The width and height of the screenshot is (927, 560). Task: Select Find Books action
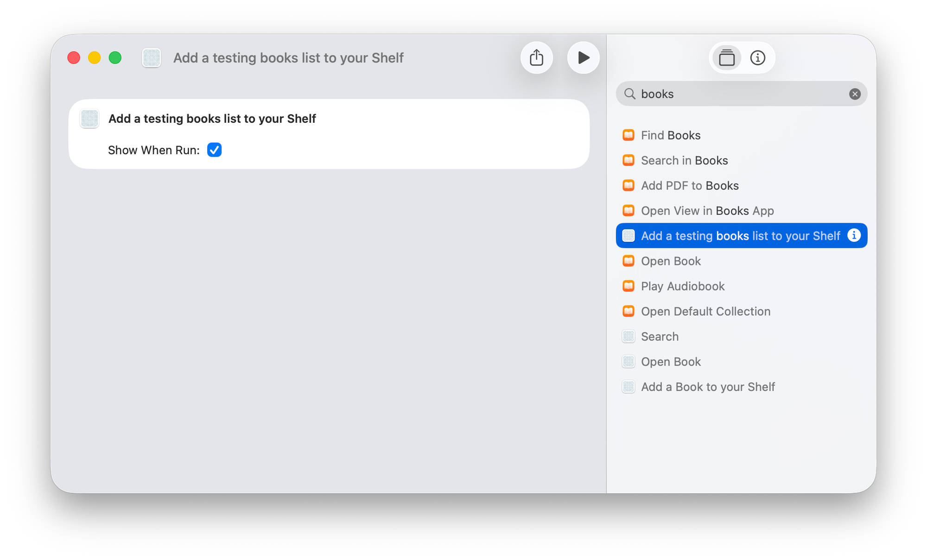(x=670, y=135)
